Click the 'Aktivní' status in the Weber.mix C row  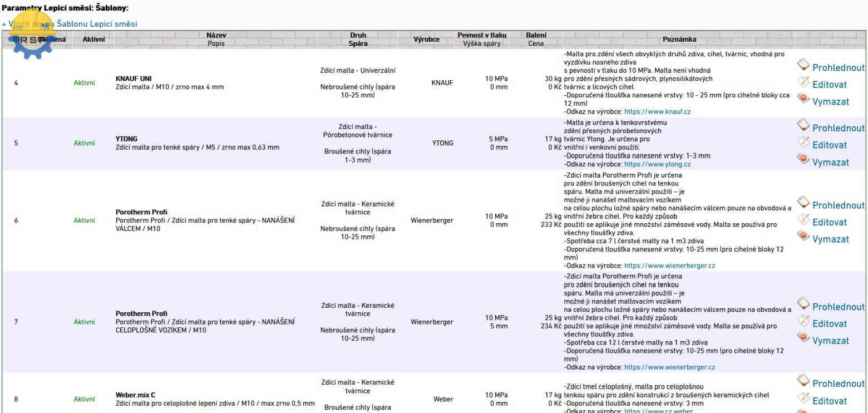pyautogui.click(x=85, y=399)
